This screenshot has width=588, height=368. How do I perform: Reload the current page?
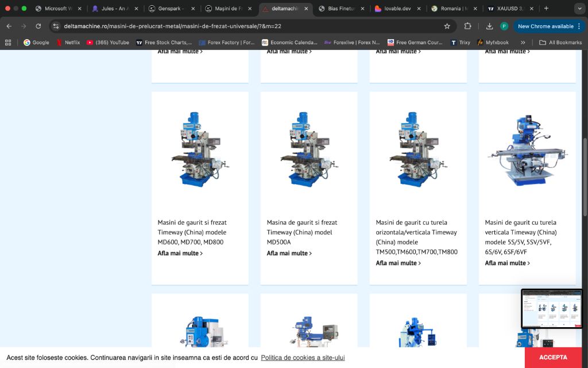38,26
